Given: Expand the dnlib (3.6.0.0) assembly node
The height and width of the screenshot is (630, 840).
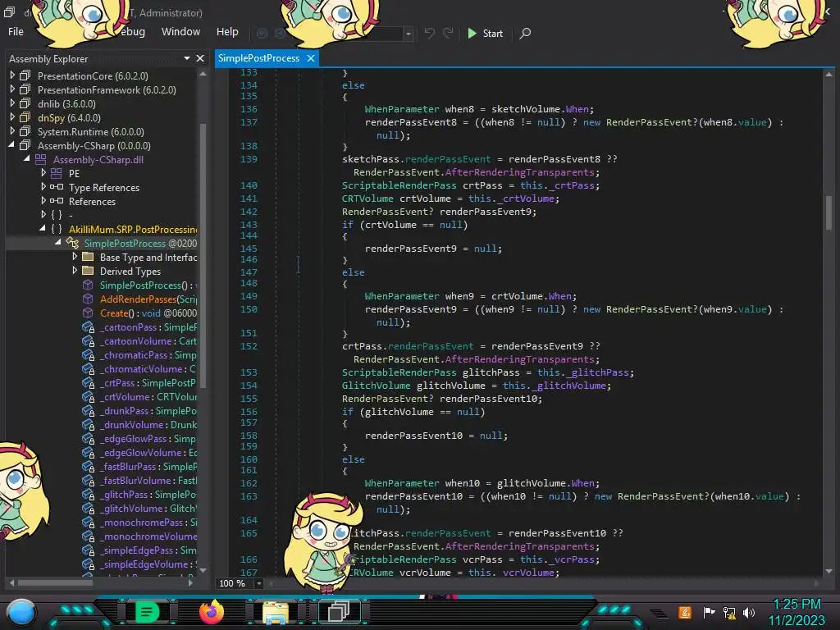Looking at the screenshot, I should click(x=12, y=103).
